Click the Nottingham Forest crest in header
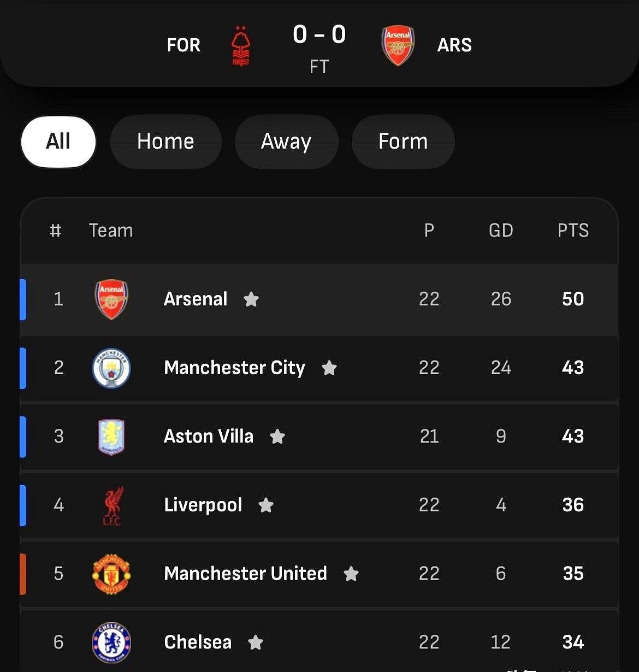 240,46
